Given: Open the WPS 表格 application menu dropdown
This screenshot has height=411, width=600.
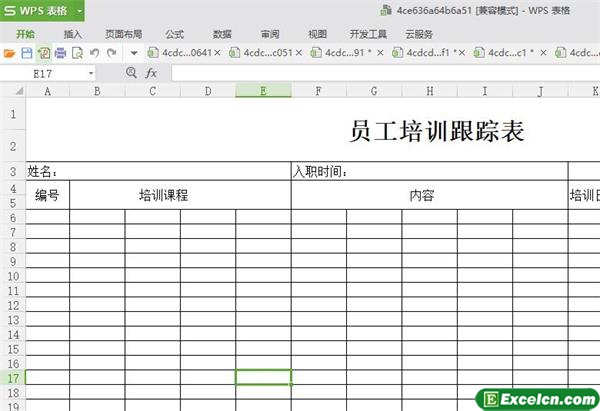Looking at the screenshot, I should tap(78, 11).
